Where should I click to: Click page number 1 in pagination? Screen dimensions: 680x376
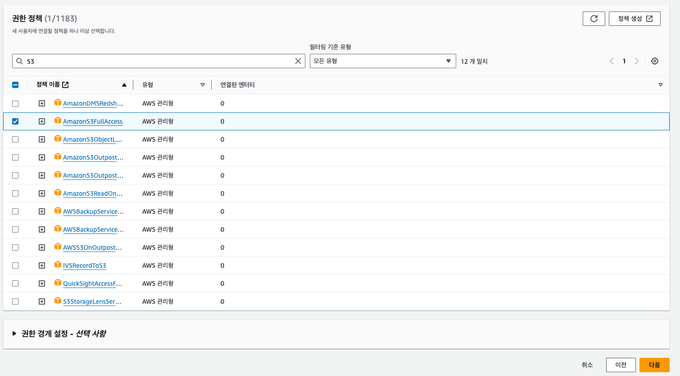coord(624,61)
